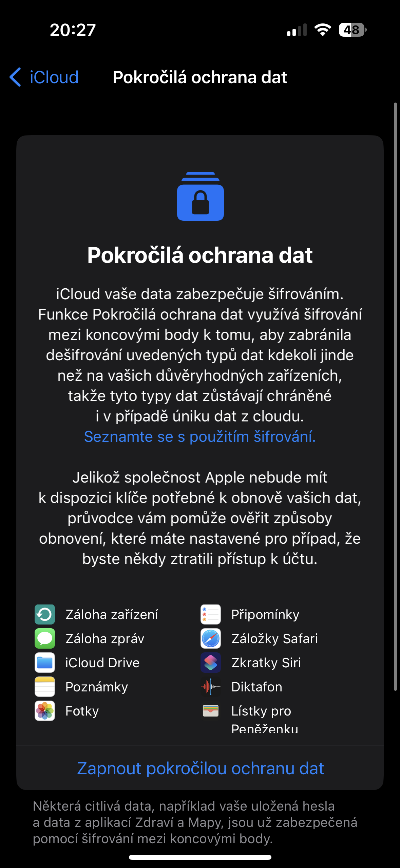Tap the Safari compass icon
400x868 pixels.
point(211,638)
